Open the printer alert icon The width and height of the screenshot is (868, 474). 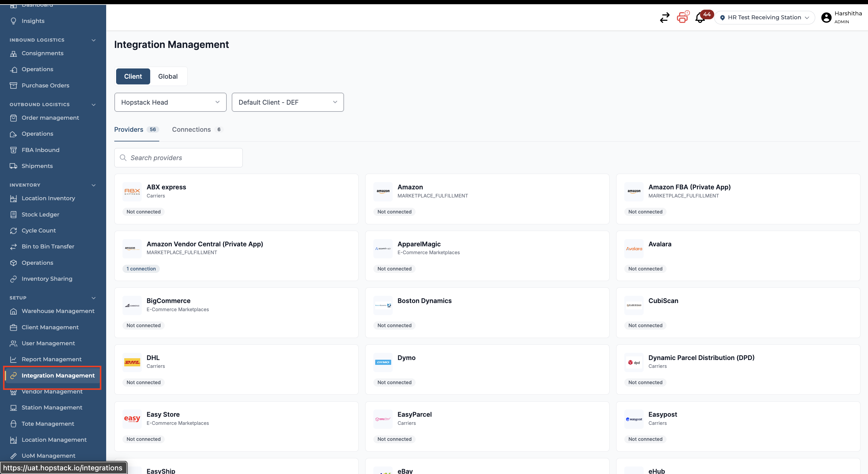683,17
